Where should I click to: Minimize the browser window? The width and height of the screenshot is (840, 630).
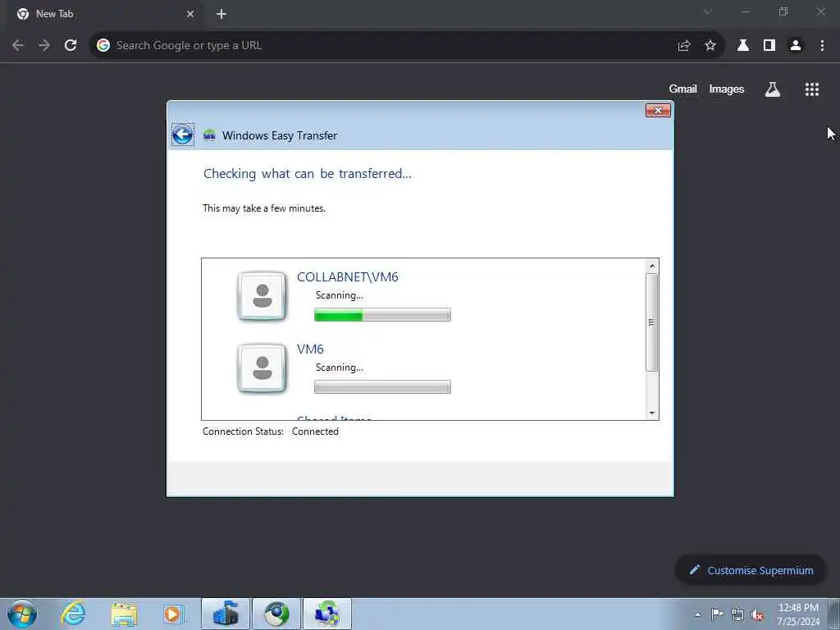pos(746,11)
